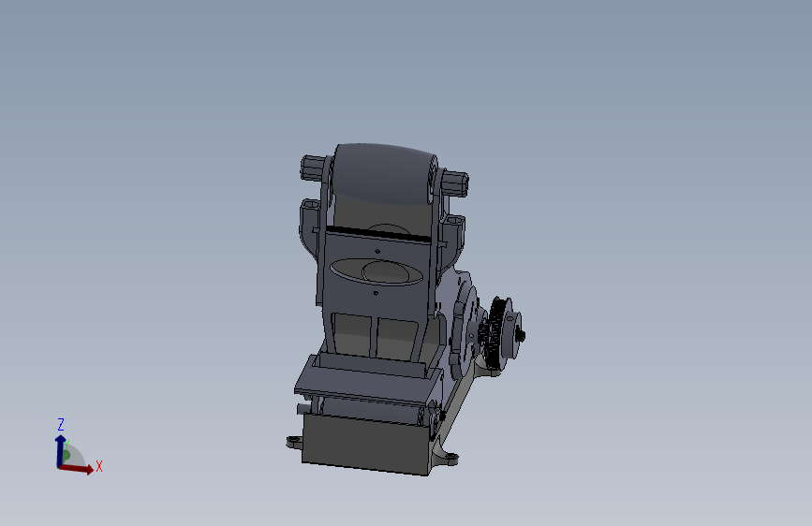This screenshot has height=526, width=812.
Task: Click the green Y axis of the triad
Action: [x=66, y=454]
